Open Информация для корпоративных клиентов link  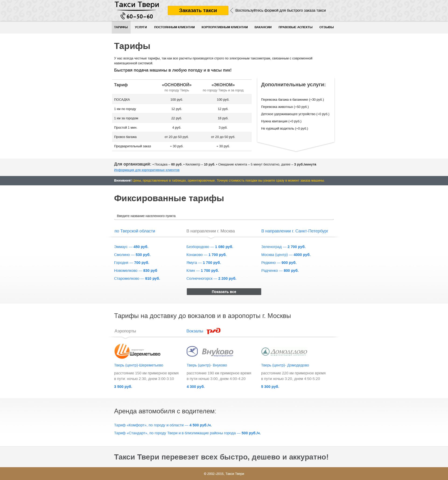(x=147, y=170)
